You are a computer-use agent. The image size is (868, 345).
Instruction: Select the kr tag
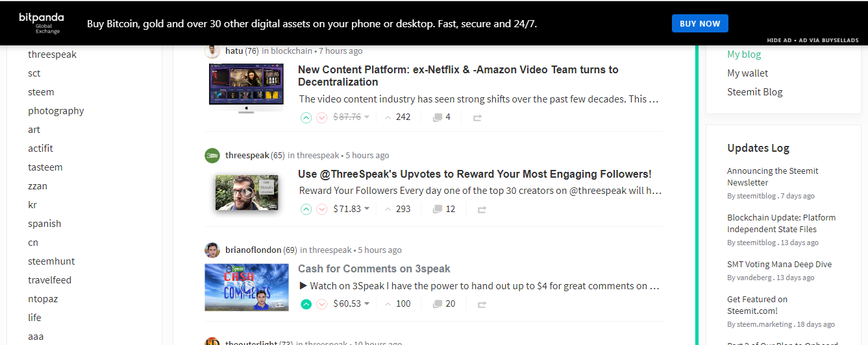[32, 205]
